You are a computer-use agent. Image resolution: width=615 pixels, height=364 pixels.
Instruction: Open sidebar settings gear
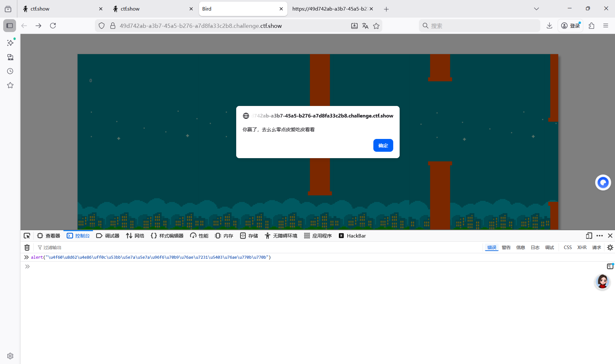pos(10,356)
